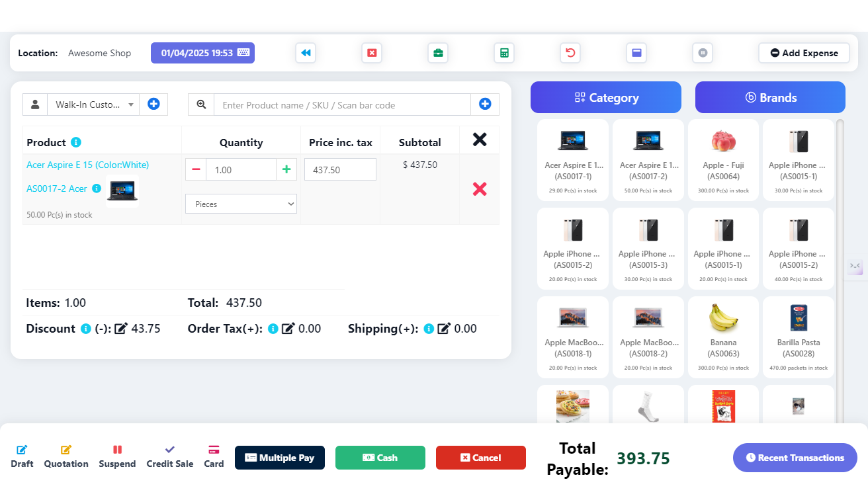
Task: Click the quantity field showing 1.00
Action: [241, 169]
